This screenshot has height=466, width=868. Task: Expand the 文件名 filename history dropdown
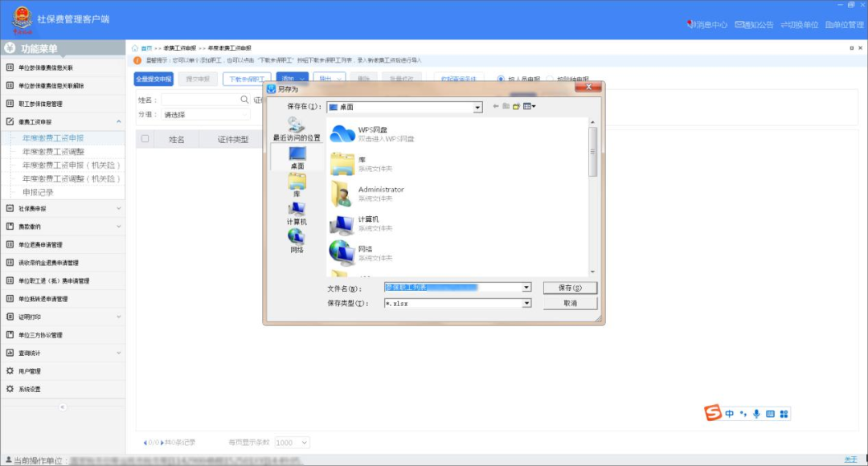point(526,287)
